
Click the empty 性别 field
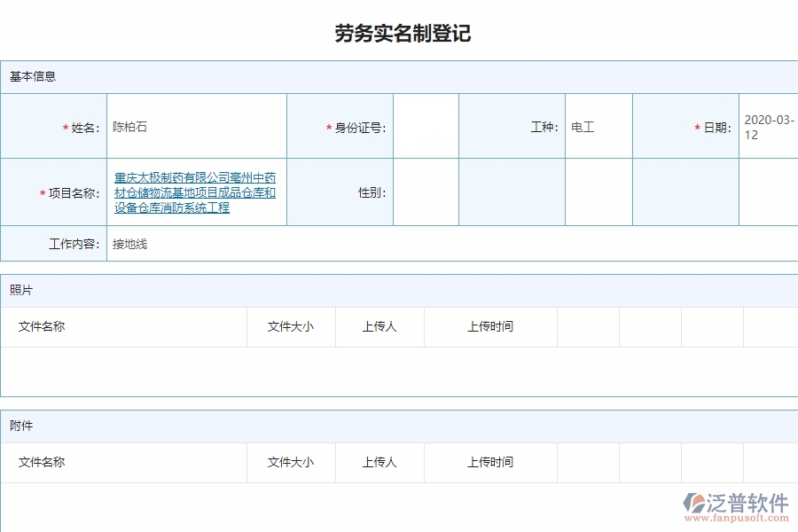[x=426, y=191]
